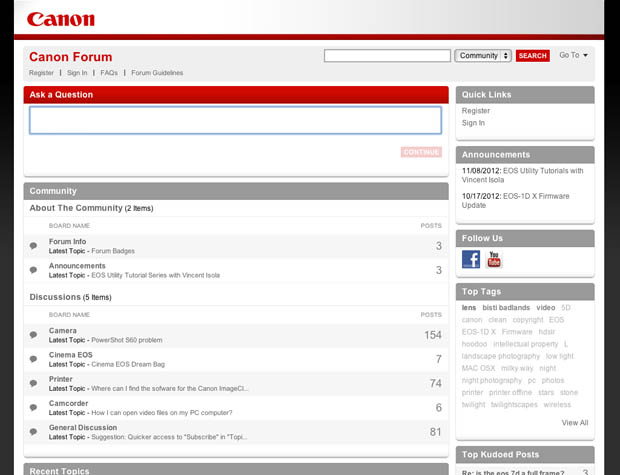Click Register in Quick Links panel
This screenshot has width=620, height=475.
coord(476,111)
